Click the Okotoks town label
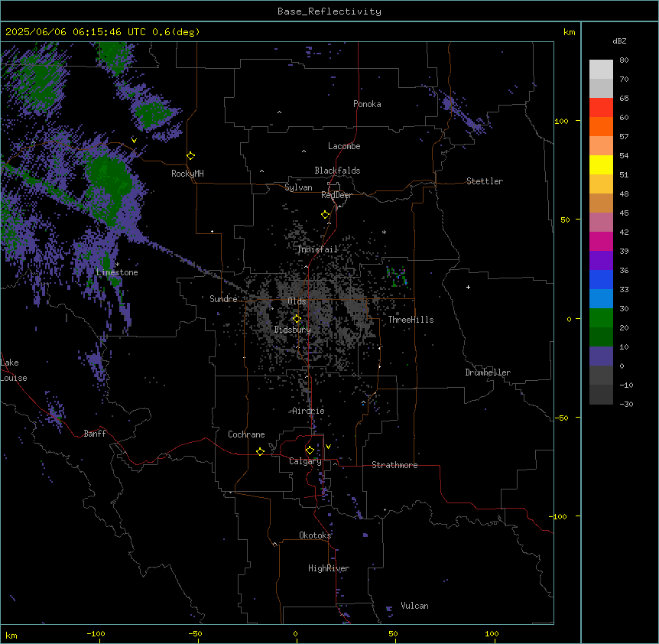This screenshot has height=644, width=659. (315, 535)
